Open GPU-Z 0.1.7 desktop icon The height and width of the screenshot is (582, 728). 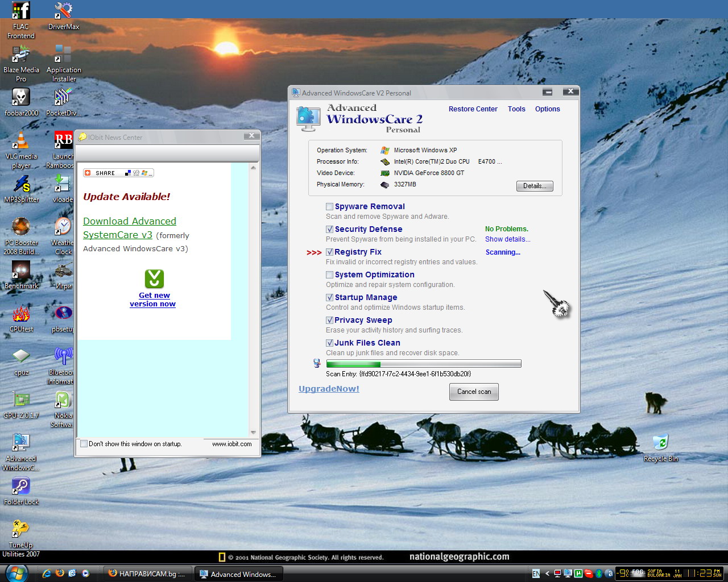pos(21,405)
